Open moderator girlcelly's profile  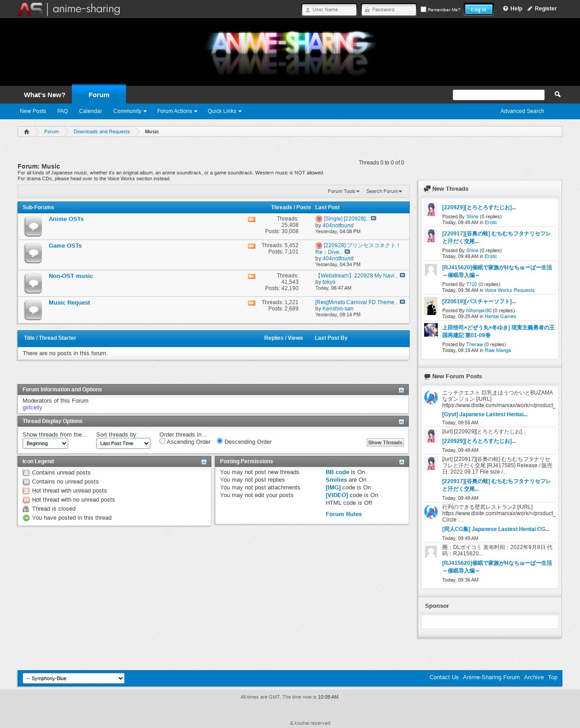[33, 408]
